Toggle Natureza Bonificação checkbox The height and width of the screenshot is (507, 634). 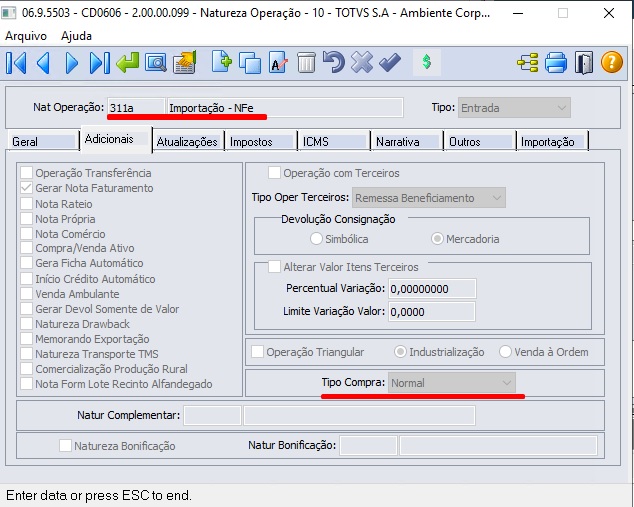(65, 446)
